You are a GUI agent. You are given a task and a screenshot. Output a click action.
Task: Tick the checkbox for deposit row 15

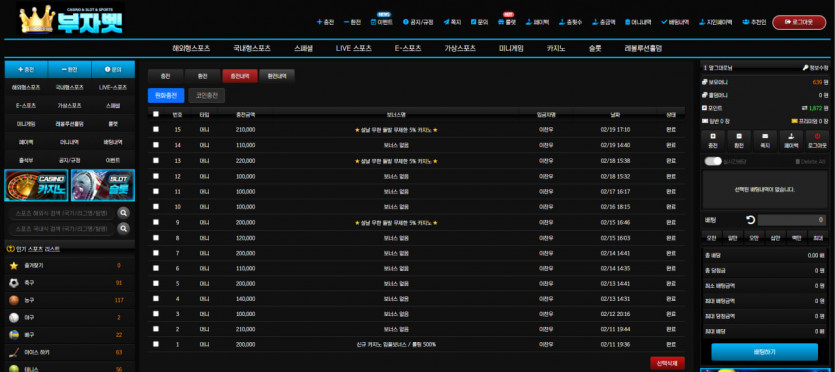[x=156, y=129]
